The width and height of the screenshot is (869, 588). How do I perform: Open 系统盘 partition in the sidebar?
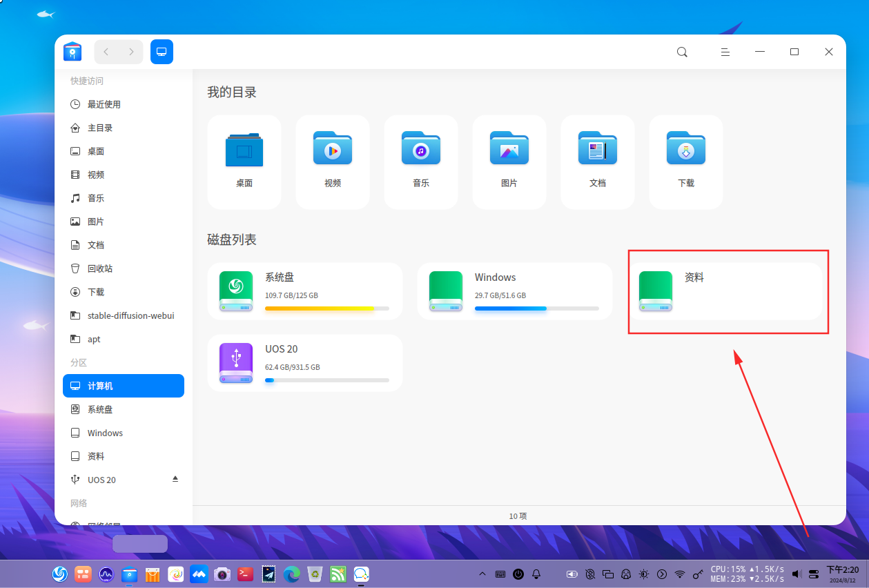tap(124, 409)
